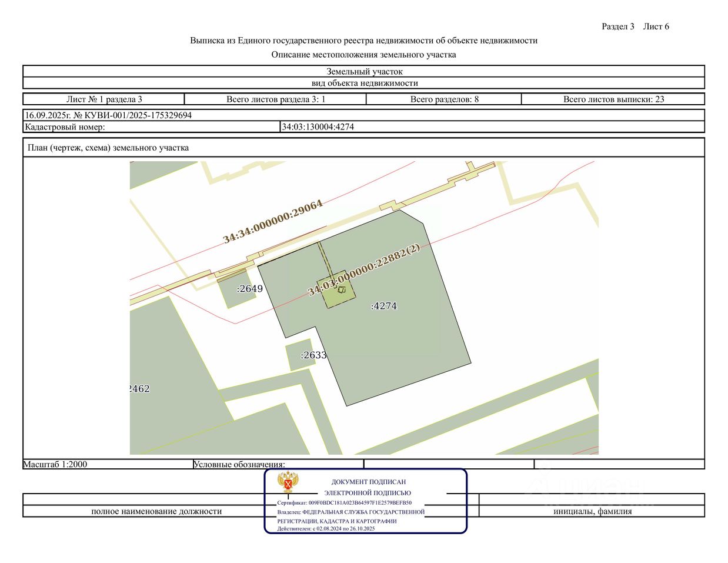Click the 'Выписка из Единого государственного реестра' title line
The width and height of the screenshot is (728, 563).
coord(363,41)
